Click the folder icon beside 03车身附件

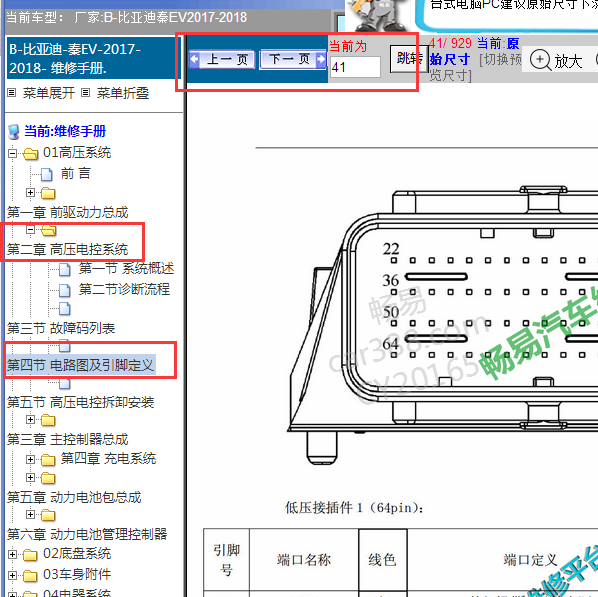click(30, 576)
